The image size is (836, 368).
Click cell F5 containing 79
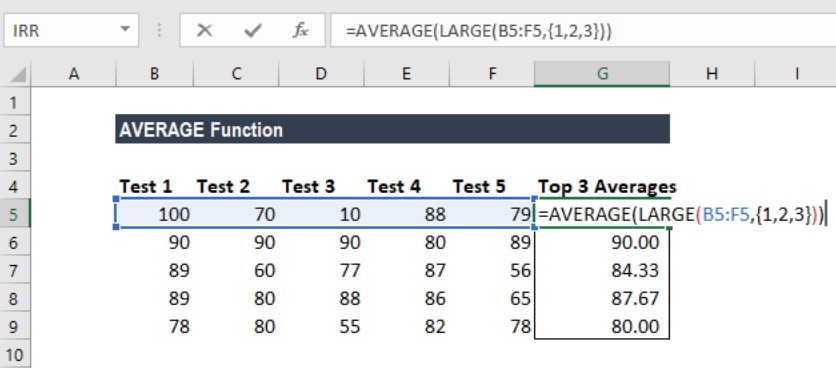[x=492, y=214]
